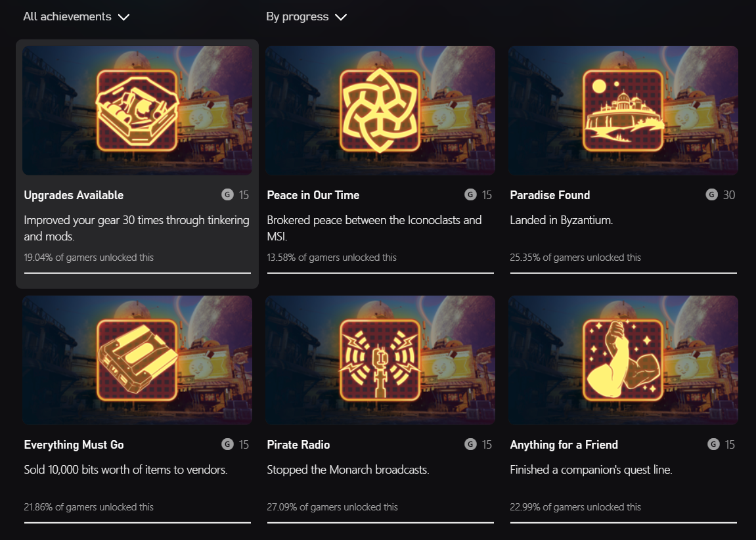Open the Anything for a Friend title

coord(564,445)
